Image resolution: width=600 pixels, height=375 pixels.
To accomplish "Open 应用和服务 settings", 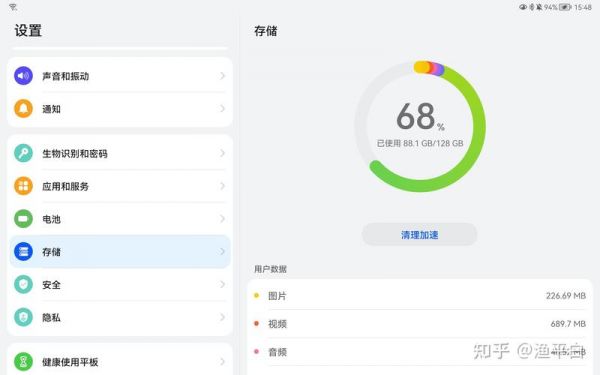I will 120,186.
